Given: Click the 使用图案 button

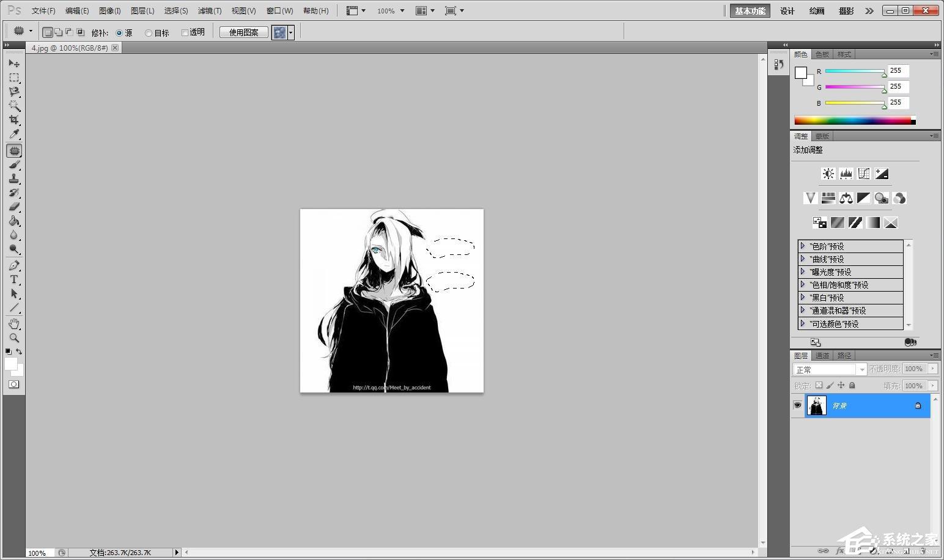Looking at the screenshot, I should click(243, 32).
